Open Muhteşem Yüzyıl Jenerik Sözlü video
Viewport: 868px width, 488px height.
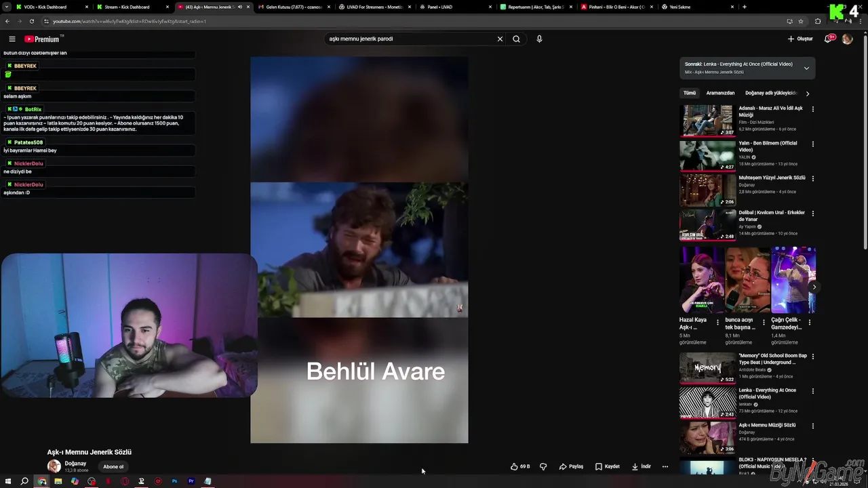[x=772, y=178]
